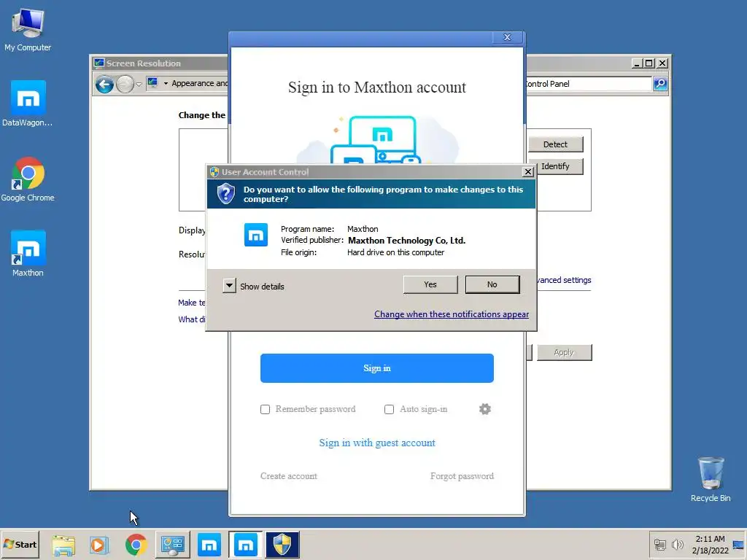Image resolution: width=747 pixels, height=560 pixels.
Task: Maximize the Screen Resolution window
Action: coord(649,63)
